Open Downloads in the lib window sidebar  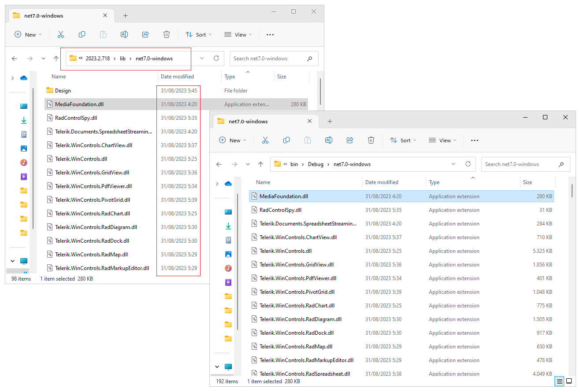(x=24, y=120)
